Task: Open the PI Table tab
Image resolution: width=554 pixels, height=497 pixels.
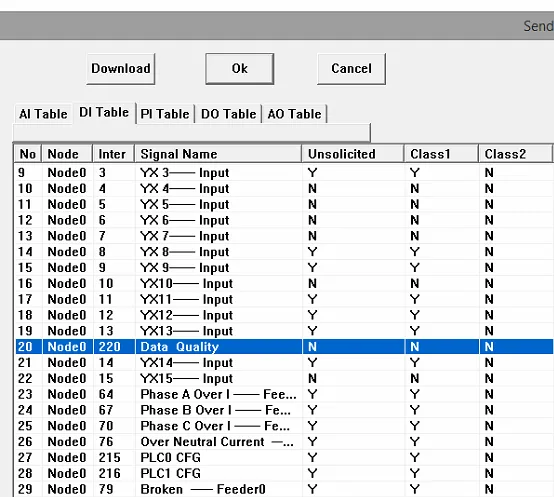Action: coord(165,114)
